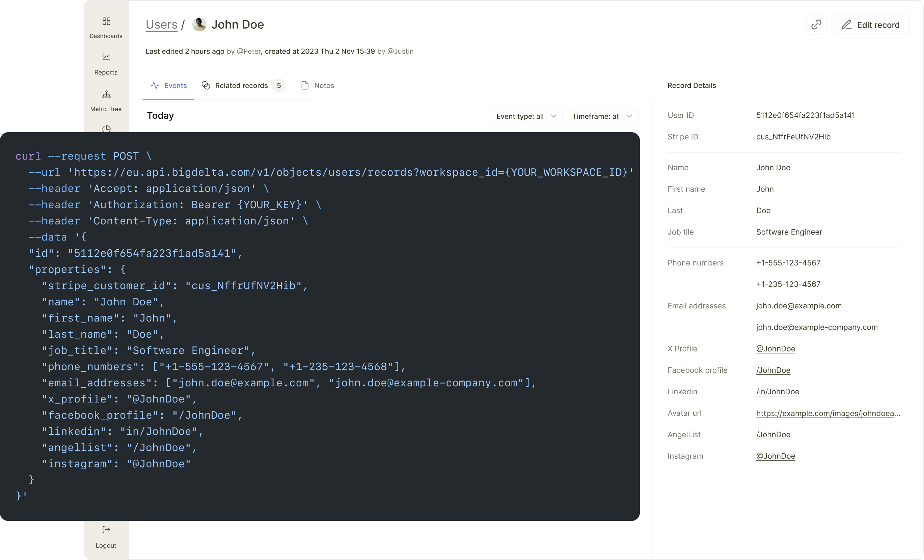Click the partially hidden pie chart sidebar icon
The image size is (924, 560).
[x=107, y=129]
